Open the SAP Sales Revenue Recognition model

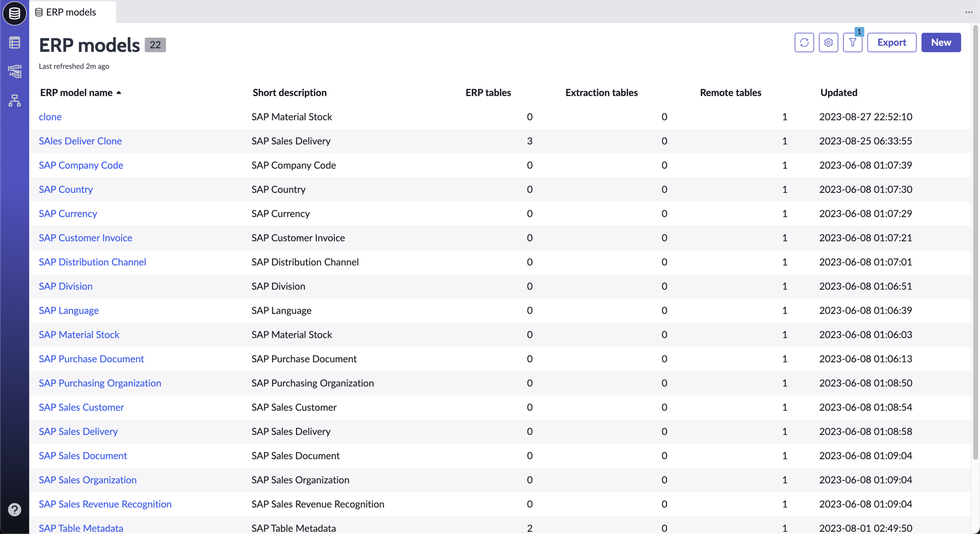105,504
